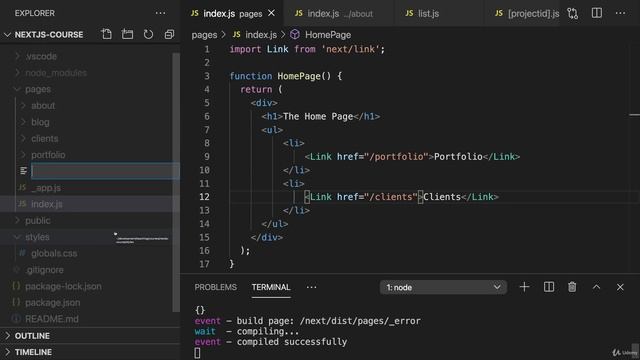640x360 pixels.
Task: Click 'The Home Page' heading text in code
Action: tap(318, 116)
